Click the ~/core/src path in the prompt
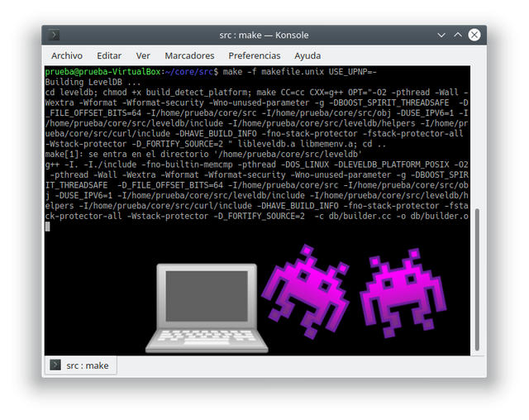 pos(189,72)
